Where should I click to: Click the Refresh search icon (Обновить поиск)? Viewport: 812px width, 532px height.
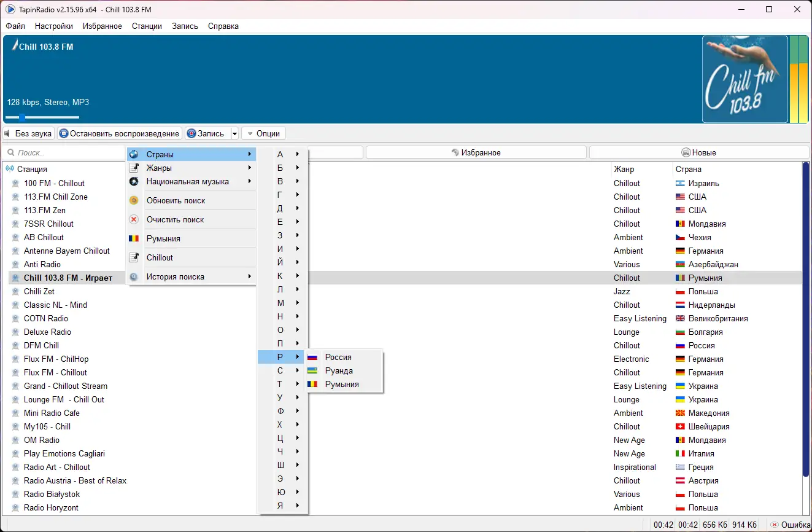(x=134, y=200)
